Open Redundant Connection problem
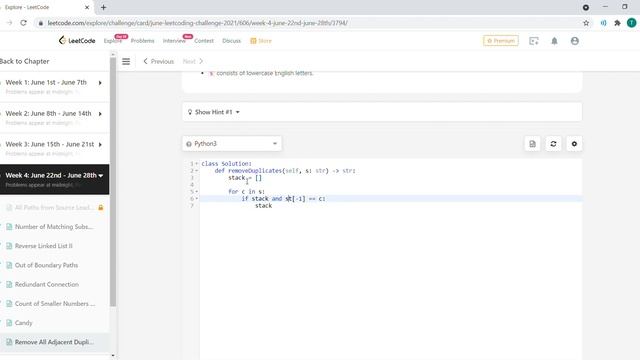This screenshot has width=640, height=360. [47, 284]
